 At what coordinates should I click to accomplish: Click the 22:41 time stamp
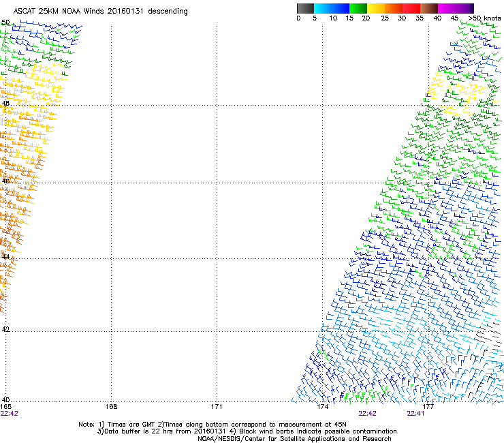coord(415,414)
